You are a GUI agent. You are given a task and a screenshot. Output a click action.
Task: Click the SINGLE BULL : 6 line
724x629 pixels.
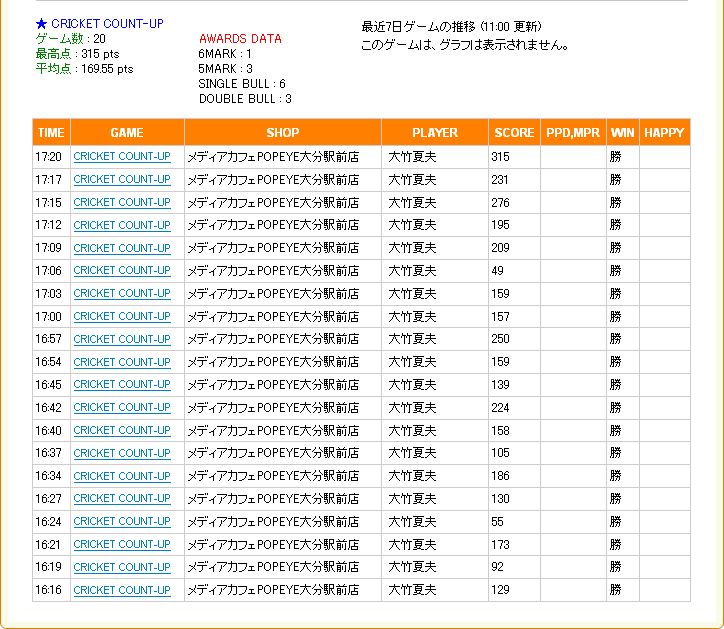tap(242, 84)
